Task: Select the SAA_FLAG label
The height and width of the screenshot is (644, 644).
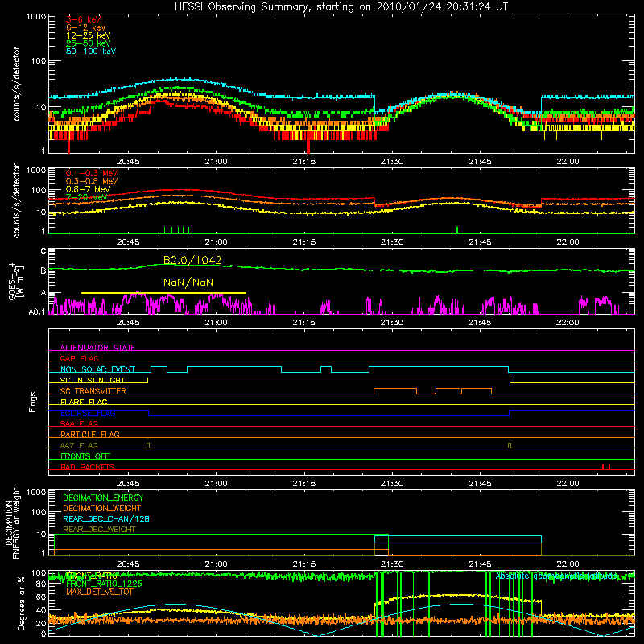Action: pos(79,423)
